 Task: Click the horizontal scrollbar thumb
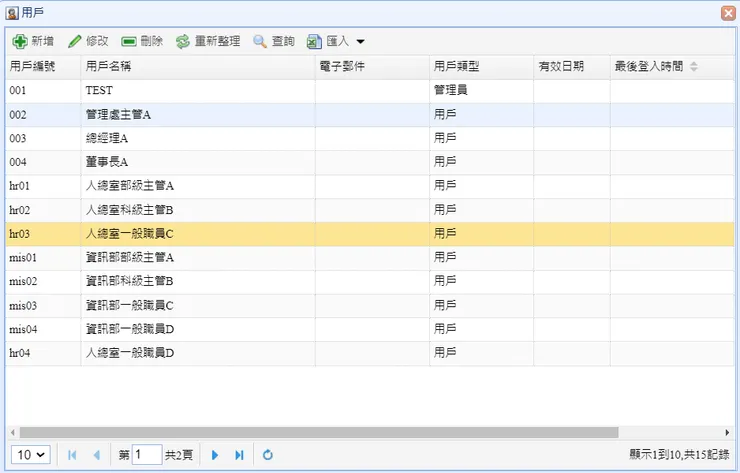coord(319,432)
